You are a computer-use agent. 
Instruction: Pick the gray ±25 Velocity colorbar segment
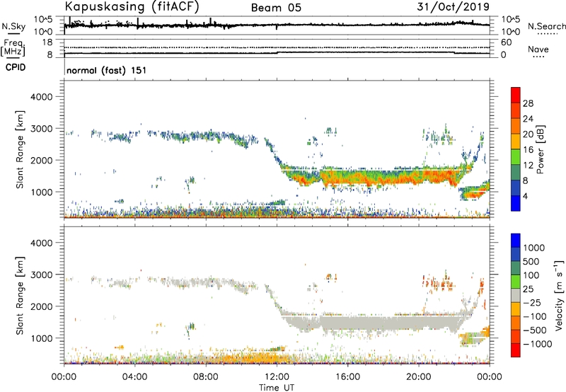[x=516, y=296]
